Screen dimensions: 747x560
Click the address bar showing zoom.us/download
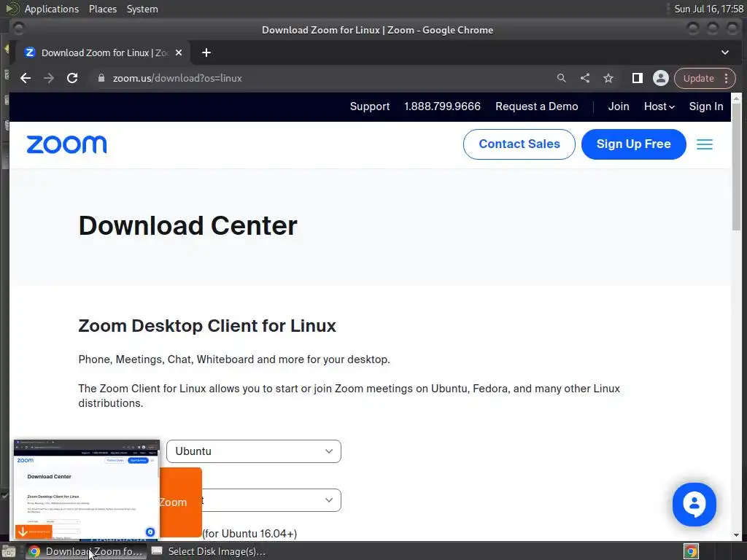coord(324,78)
